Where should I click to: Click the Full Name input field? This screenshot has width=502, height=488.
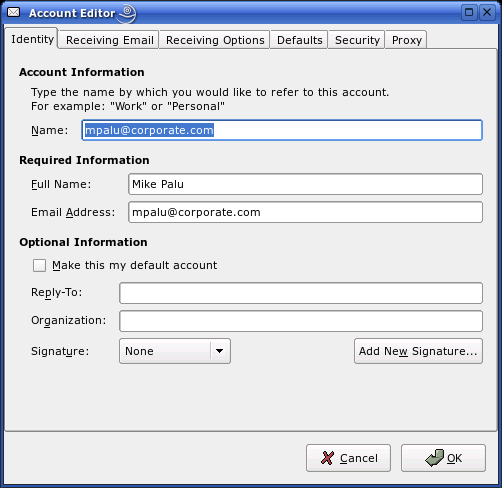(305, 184)
